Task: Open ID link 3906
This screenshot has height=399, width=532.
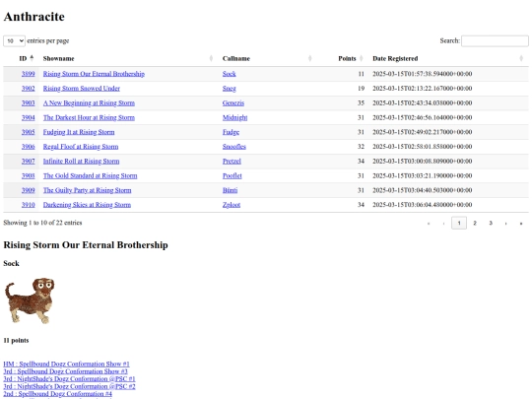Action: (29, 147)
